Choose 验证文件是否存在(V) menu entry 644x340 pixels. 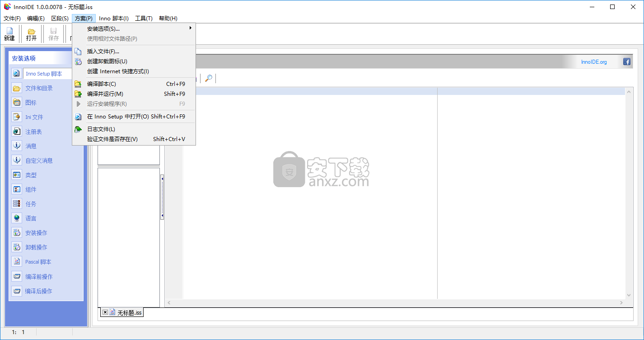click(x=134, y=139)
